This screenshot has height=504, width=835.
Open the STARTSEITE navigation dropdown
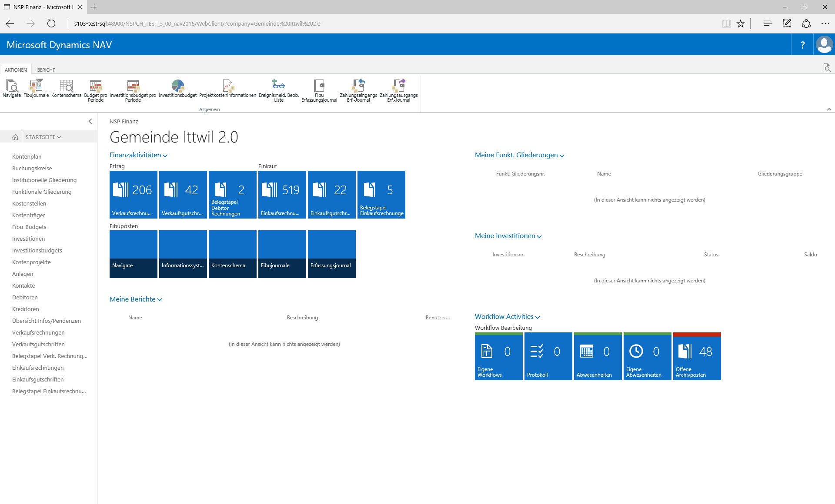pos(43,137)
